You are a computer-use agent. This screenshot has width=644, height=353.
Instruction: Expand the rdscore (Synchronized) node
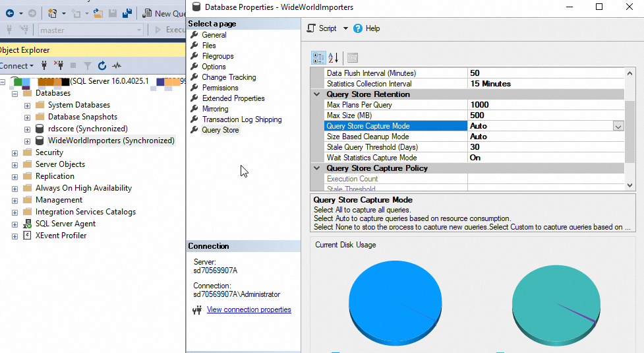click(x=27, y=129)
